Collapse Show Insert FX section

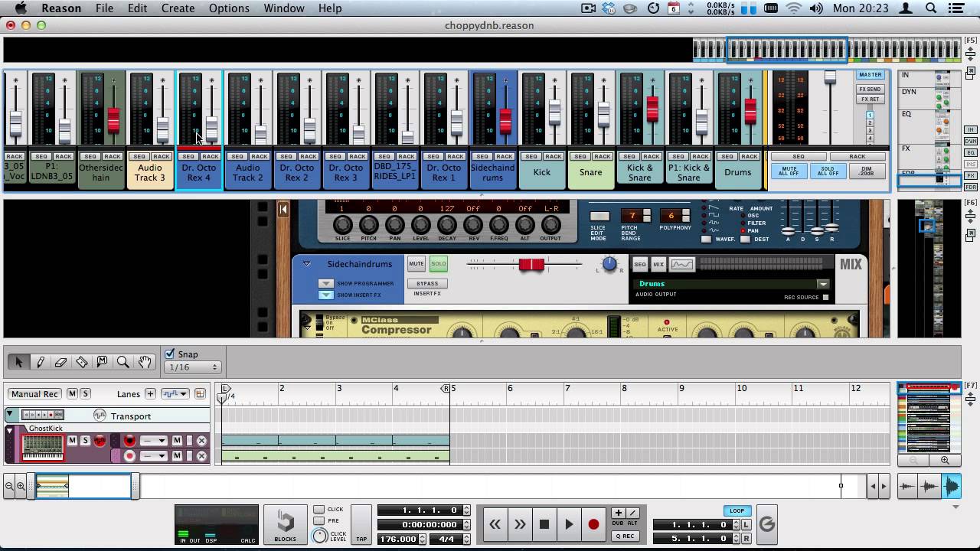(x=325, y=295)
